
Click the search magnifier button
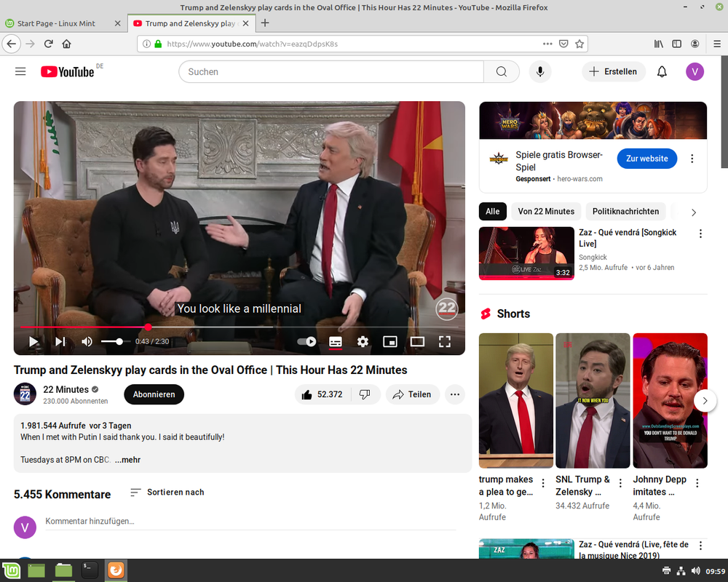coord(502,71)
